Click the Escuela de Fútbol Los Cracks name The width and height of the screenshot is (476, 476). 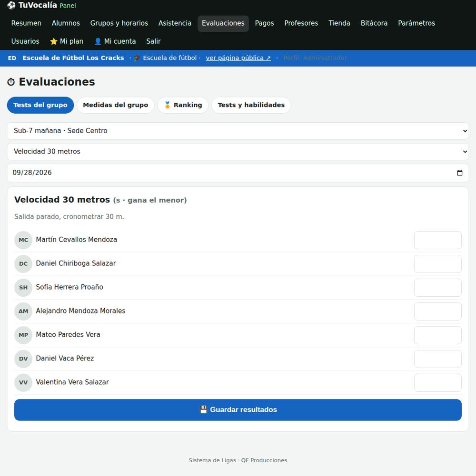click(73, 58)
